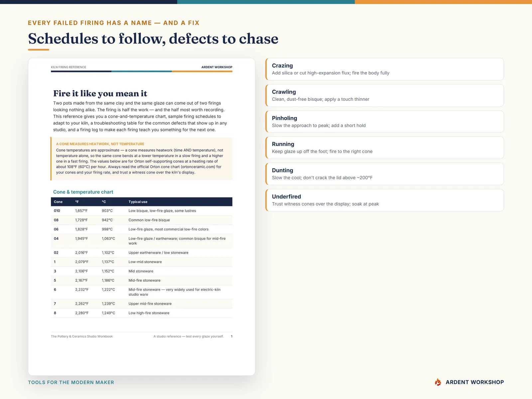The width and height of the screenshot is (532, 399).
Task: Click the kiln firing reference page thumbnail
Action: pyautogui.click(x=142, y=217)
